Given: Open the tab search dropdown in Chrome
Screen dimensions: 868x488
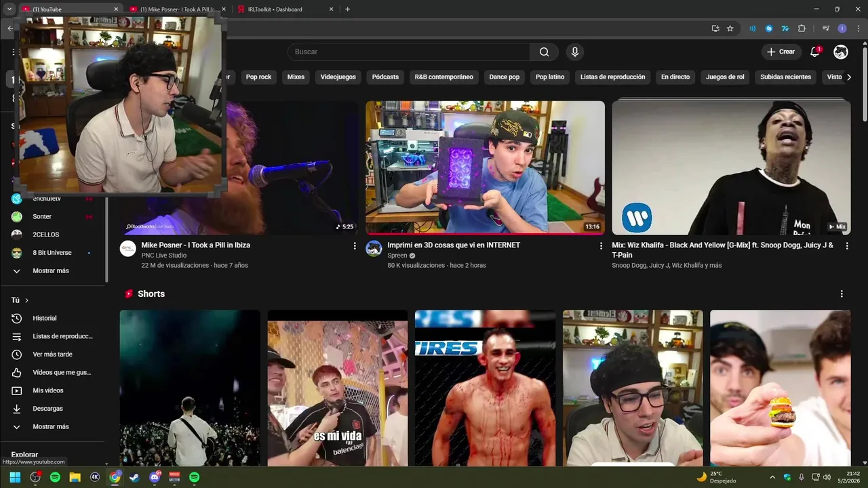Looking at the screenshot, I should 9,9.
